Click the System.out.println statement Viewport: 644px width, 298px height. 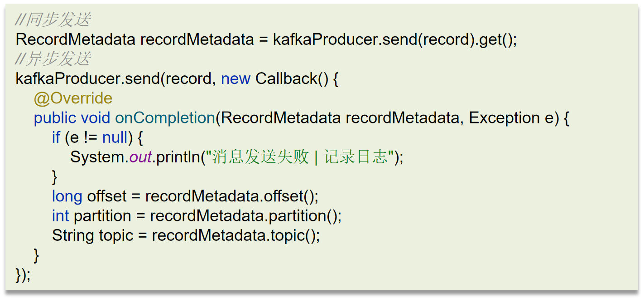pos(236,157)
